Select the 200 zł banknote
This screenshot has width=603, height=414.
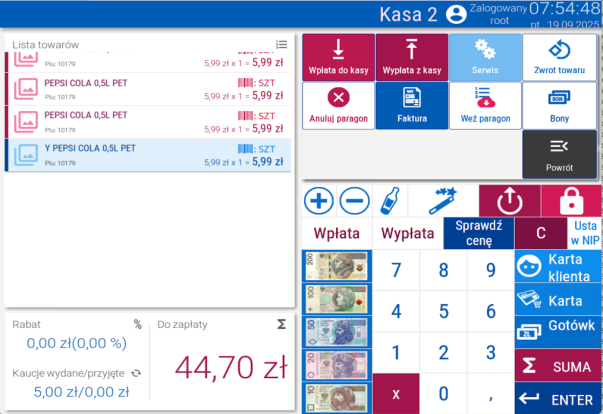pyautogui.click(x=336, y=266)
